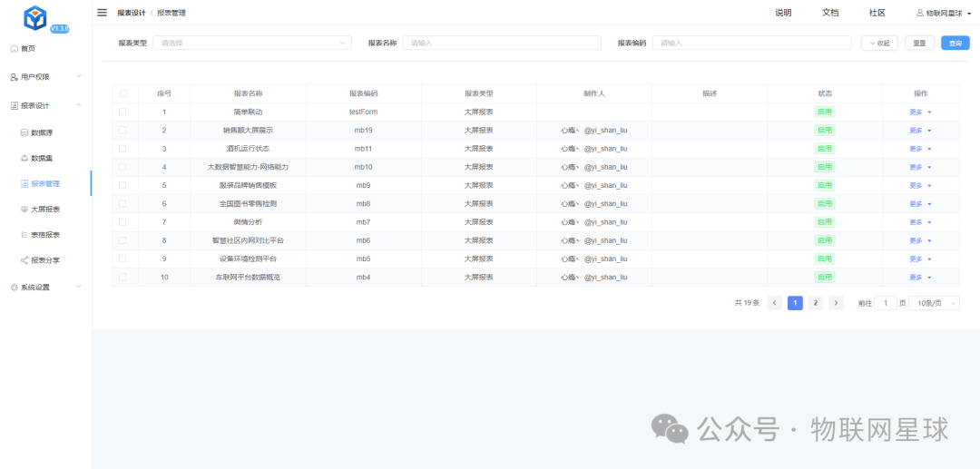The height and width of the screenshot is (469, 980).
Task: Open 数据源 data source page
Action: 42,132
